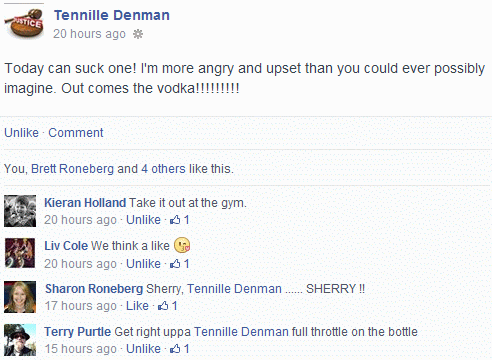Open Liv Cole's profile name
Image resolution: width=492 pixels, height=360 pixels.
point(66,246)
